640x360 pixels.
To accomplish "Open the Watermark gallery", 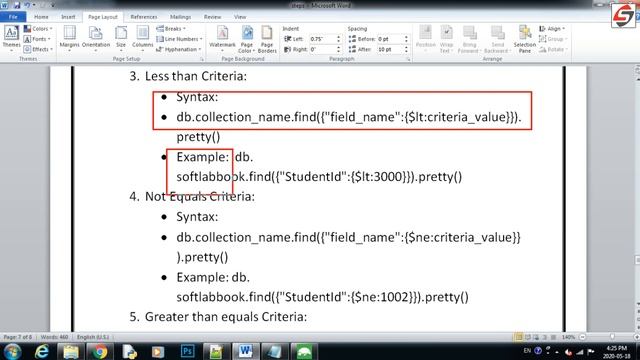I will coord(222,37).
